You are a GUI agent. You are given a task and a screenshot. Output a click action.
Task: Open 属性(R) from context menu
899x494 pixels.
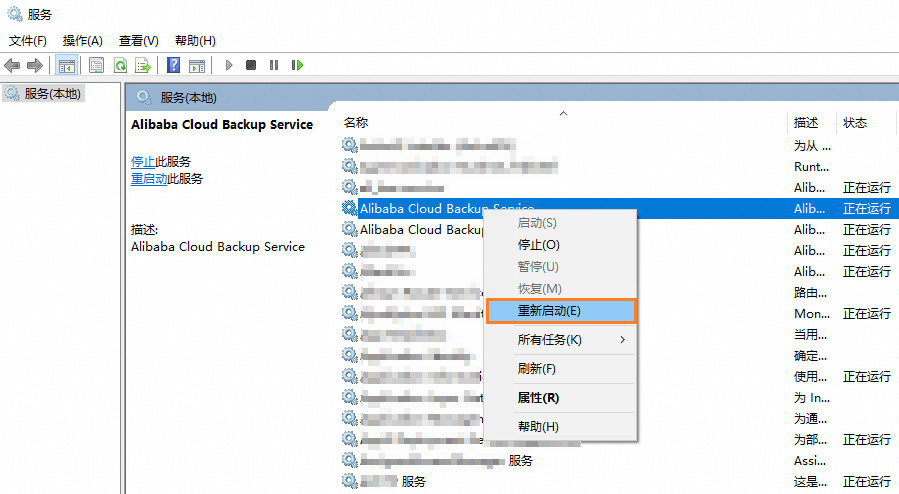(x=561, y=398)
